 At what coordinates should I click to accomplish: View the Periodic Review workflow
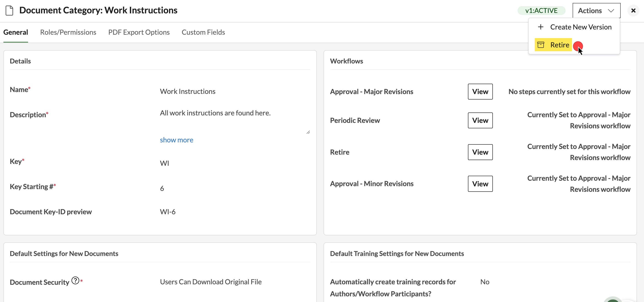coord(480,120)
